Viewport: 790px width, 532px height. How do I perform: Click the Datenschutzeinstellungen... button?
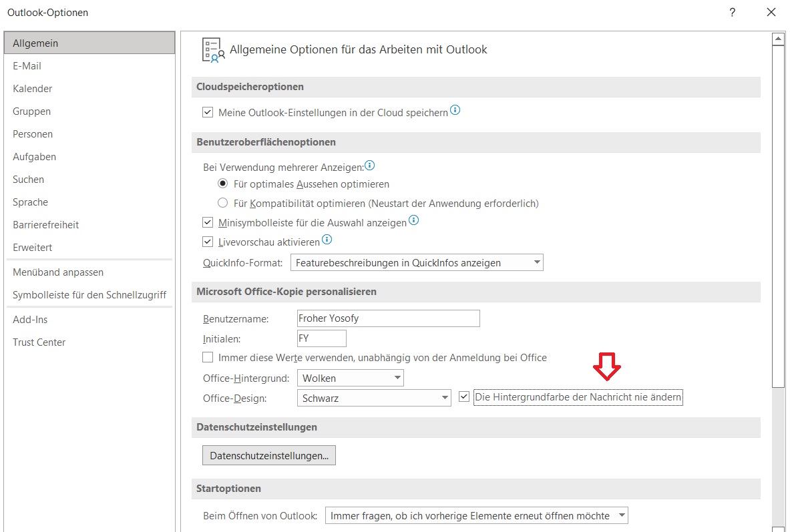coord(269,455)
